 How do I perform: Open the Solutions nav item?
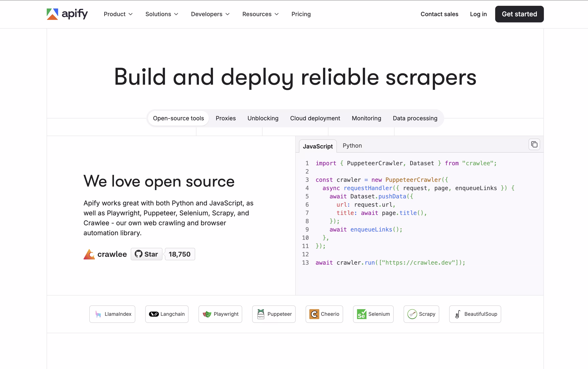pyautogui.click(x=162, y=14)
